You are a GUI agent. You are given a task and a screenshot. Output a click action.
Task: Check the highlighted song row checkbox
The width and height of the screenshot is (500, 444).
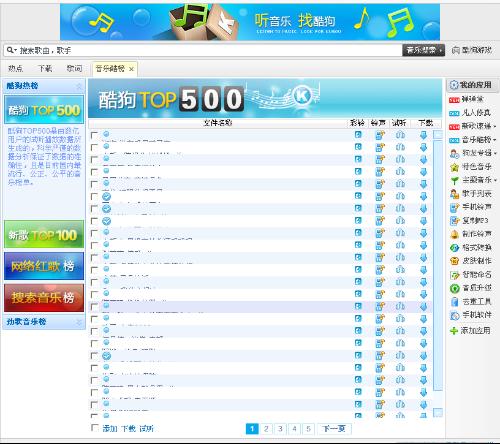(95, 307)
